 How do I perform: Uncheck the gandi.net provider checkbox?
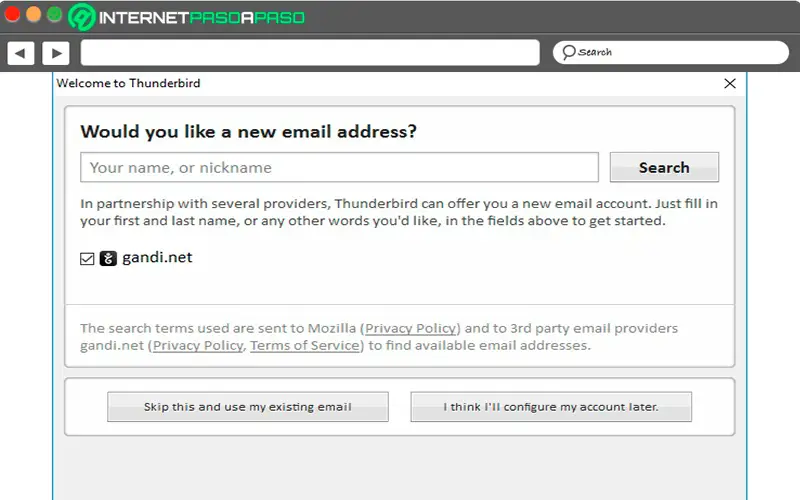[87, 258]
